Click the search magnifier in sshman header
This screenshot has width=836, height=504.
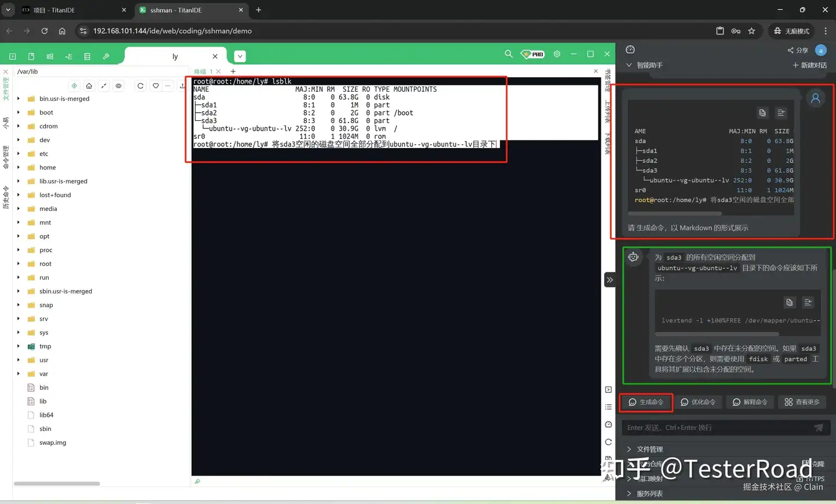[x=509, y=54]
